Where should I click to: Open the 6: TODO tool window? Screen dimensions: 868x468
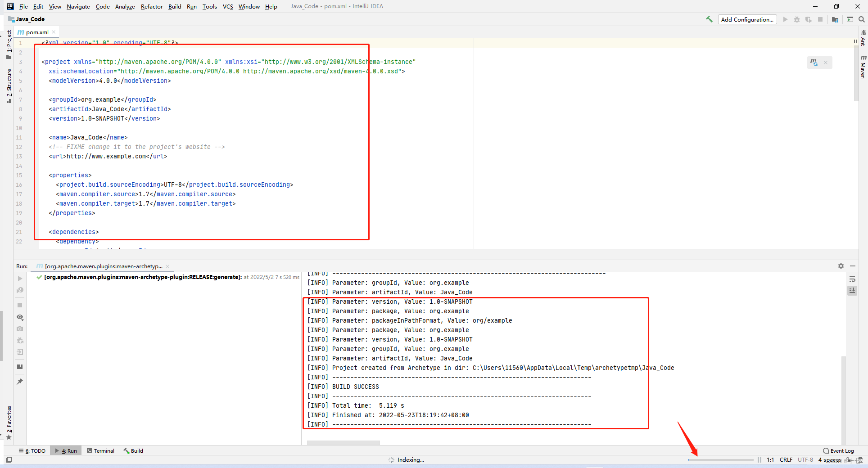tap(32, 450)
